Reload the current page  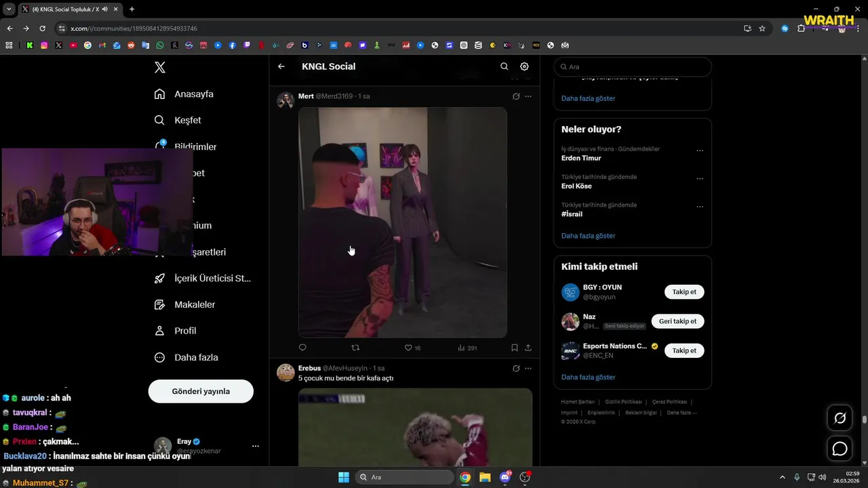click(42, 28)
